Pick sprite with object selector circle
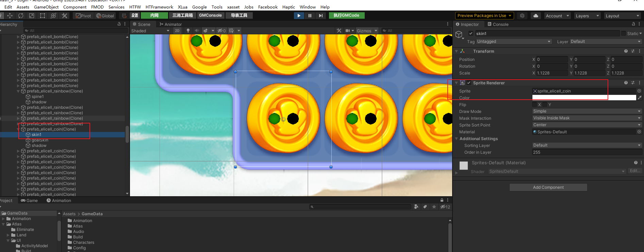Screen dimensions: 644x252 639,91
